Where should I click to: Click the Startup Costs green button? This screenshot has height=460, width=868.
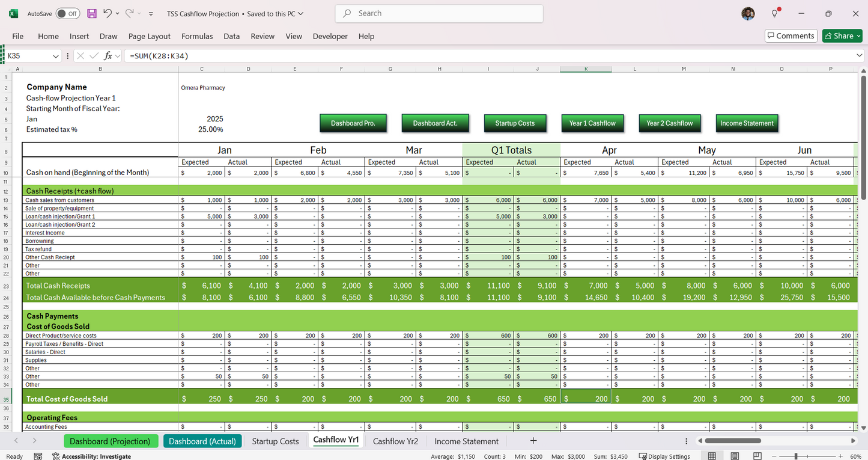(514, 123)
